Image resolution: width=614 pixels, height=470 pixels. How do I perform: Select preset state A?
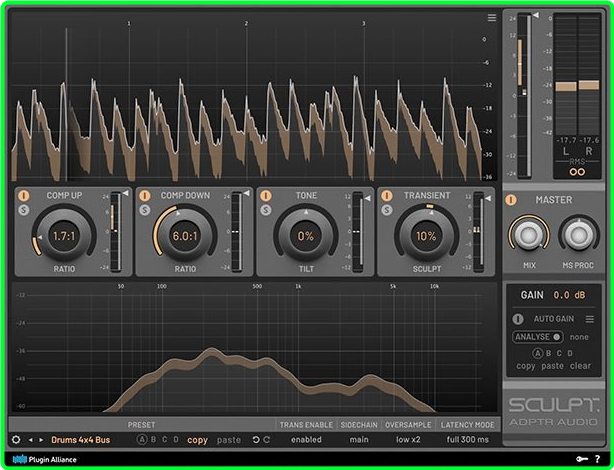142,440
